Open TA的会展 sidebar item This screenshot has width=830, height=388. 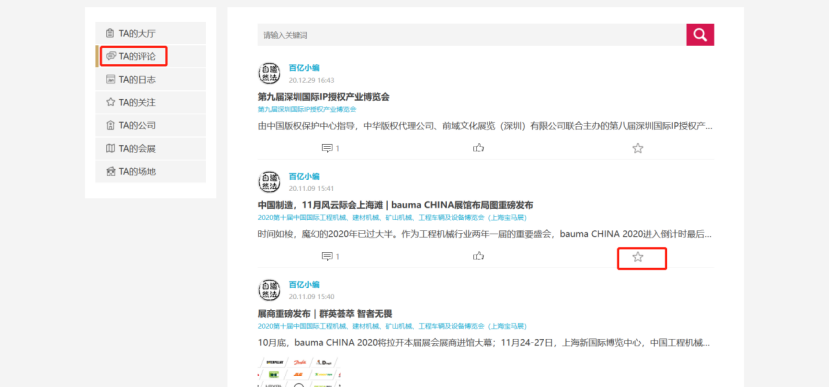pos(150,149)
